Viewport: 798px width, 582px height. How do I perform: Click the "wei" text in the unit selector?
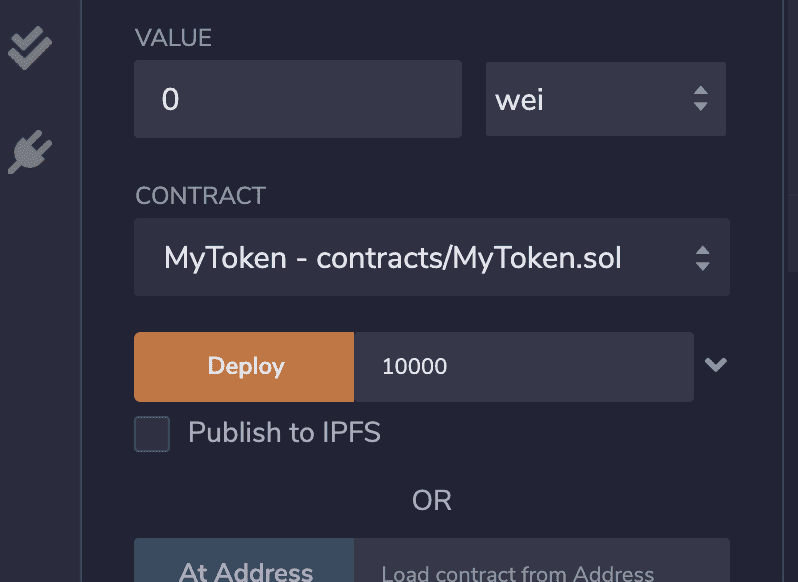coord(519,100)
